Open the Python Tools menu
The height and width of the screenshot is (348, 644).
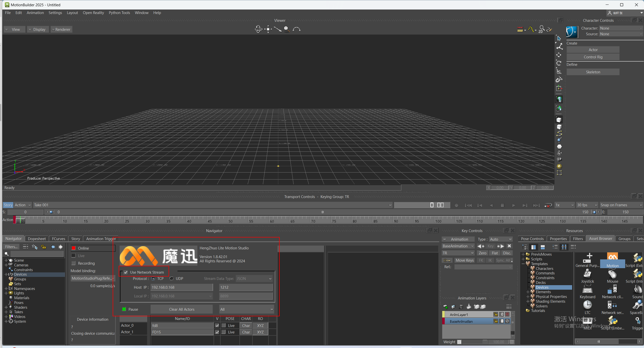[119, 13]
